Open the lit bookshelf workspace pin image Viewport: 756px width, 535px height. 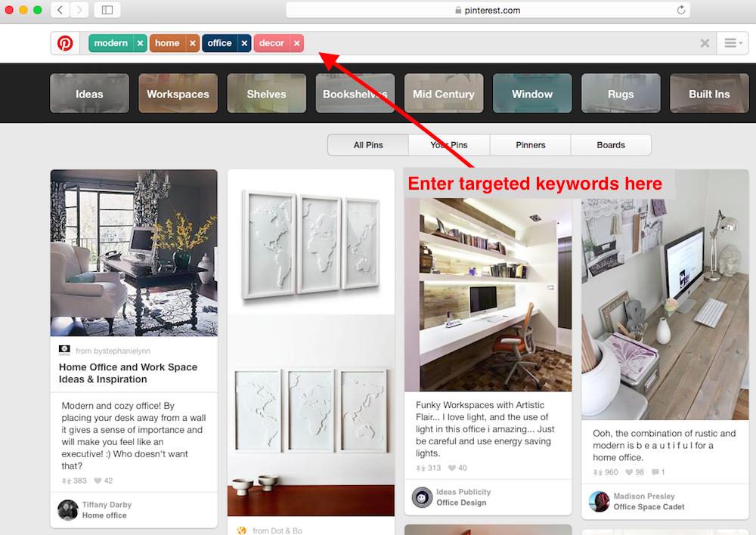pyautogui.click(x=488, y=295)
